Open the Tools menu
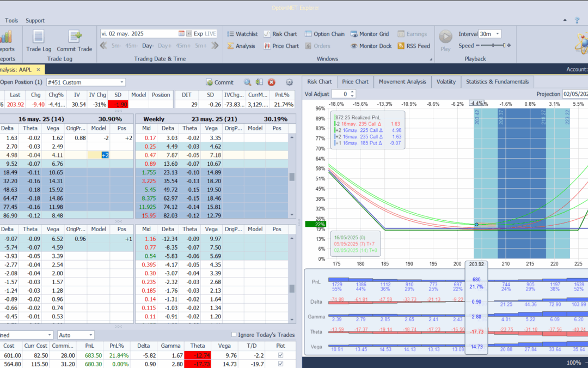 (x=11, y=21)
